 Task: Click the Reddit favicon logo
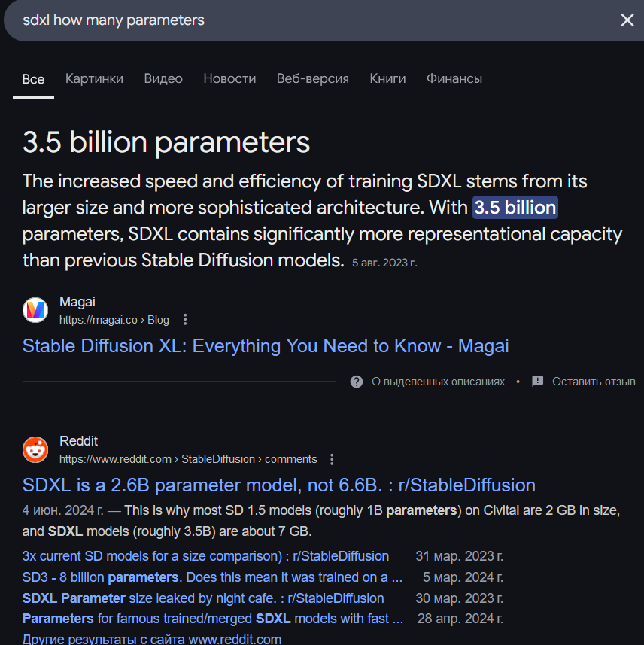pyautogui.click(x=35, y=449)
